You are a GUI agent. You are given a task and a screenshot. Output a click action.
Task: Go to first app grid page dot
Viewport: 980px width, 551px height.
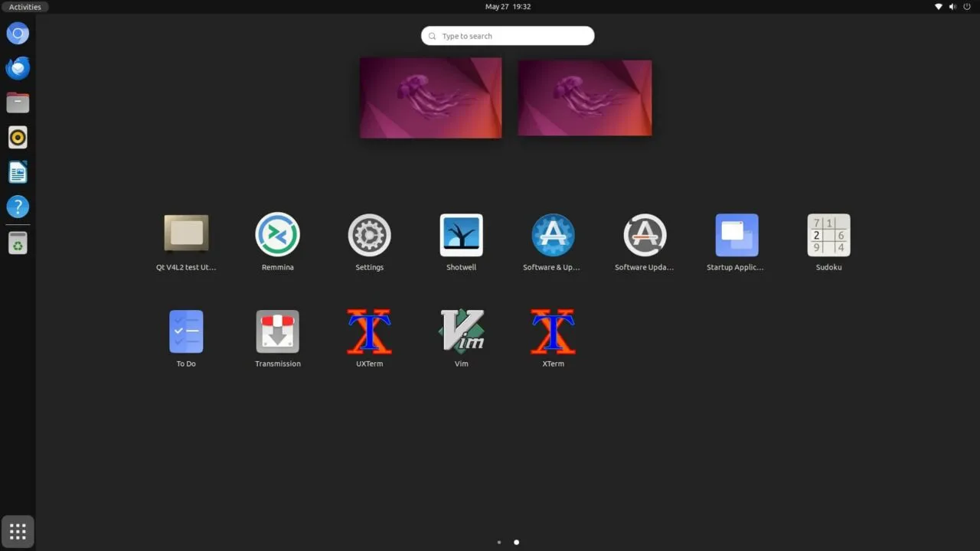(x=499, y=542)
